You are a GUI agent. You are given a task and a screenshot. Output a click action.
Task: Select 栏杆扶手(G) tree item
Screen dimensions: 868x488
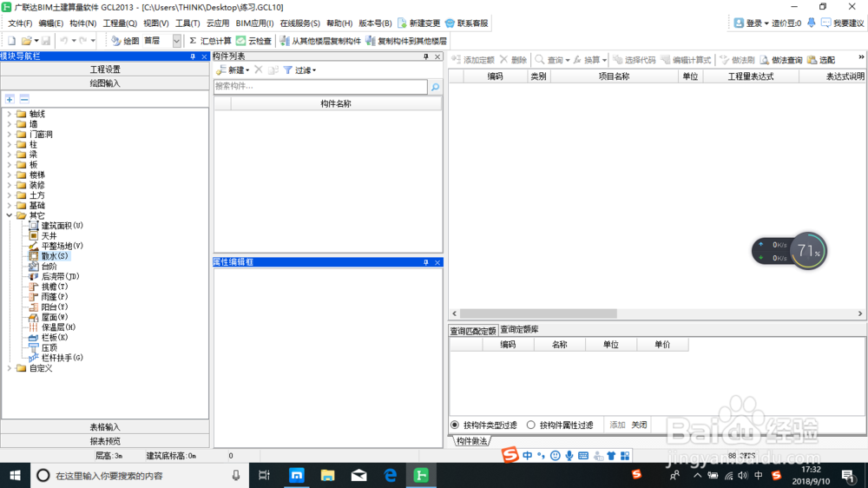click(x=62, y=358)
